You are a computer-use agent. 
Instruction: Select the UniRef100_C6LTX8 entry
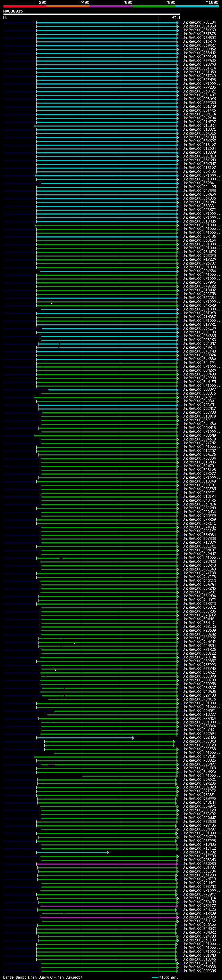[x=199, y=768]
